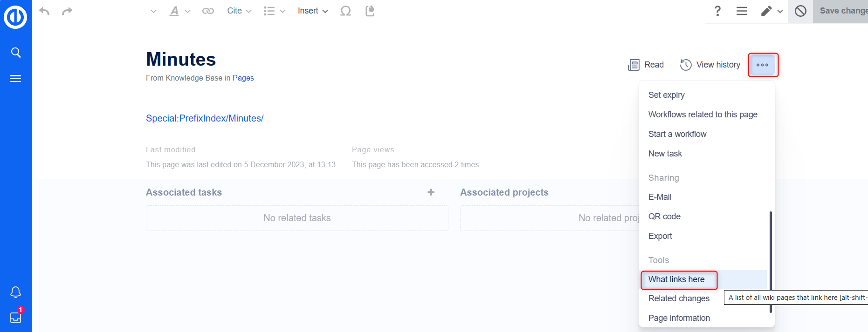Select 'What links here' menu entry
The height and width of the screenshot is (332, 868).
coord(676,279)
